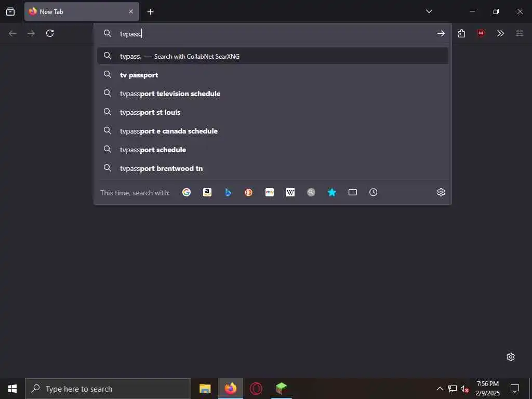
Task: Choose 'tvpassport brentwood tn' suggestion
Action: pos(272,168)
